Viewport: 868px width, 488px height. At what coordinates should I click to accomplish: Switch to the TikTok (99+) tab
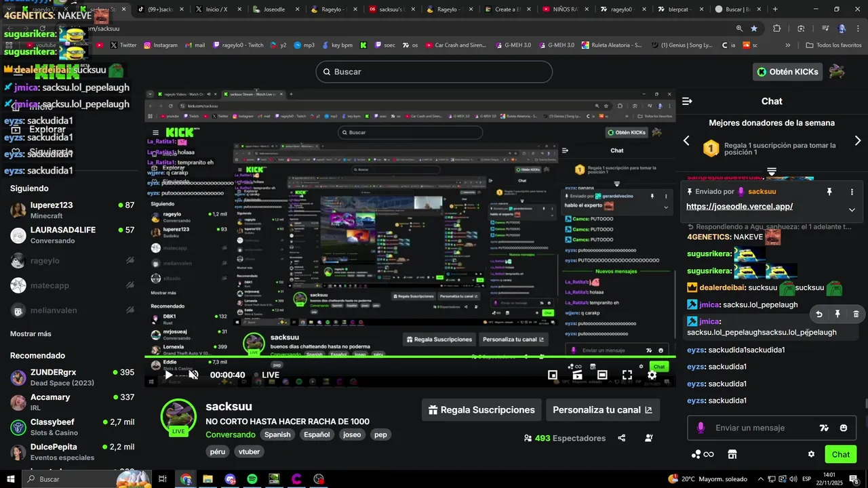(x=159, y=9)
